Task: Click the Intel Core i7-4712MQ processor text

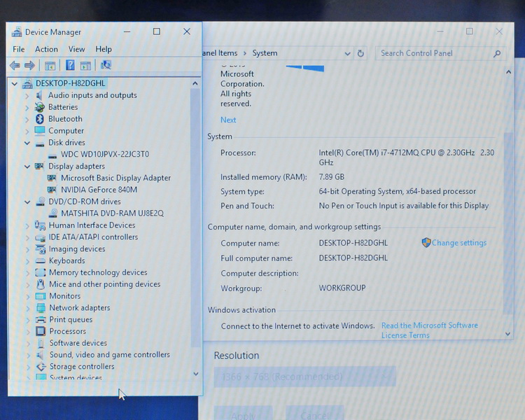Action: [407, 157]
